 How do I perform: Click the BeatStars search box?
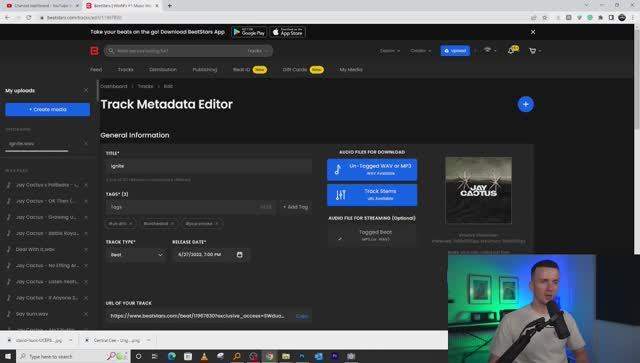[188, 51]
